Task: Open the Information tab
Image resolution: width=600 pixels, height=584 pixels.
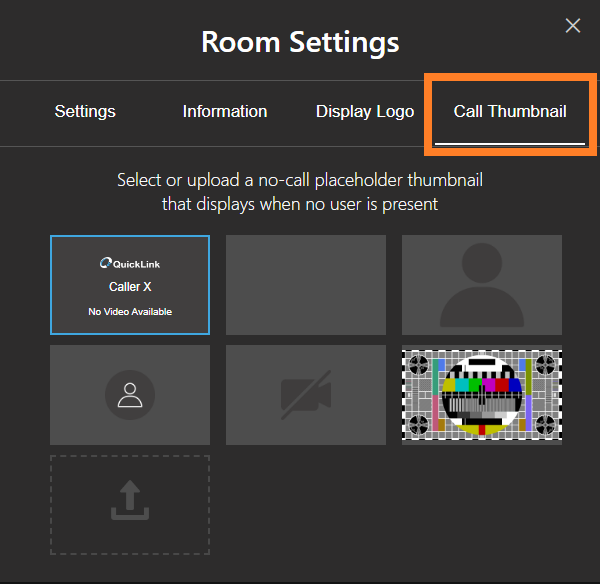Action: 225,111
